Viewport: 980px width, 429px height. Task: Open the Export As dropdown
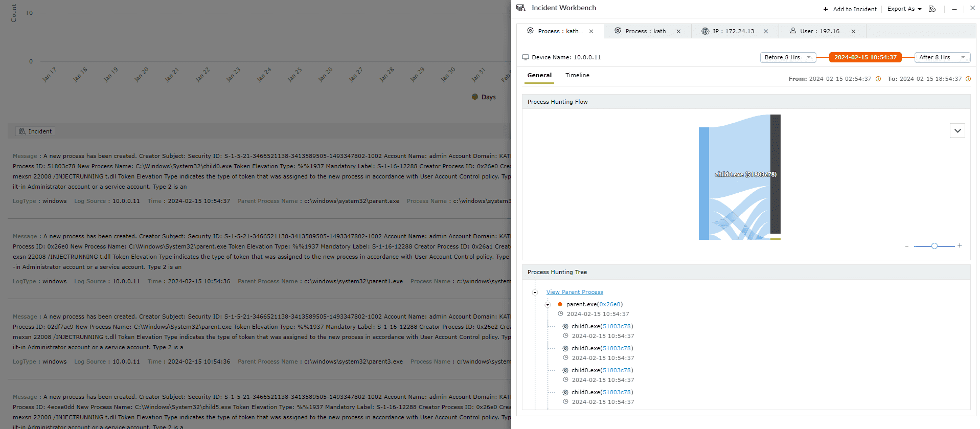pos(904,9)
